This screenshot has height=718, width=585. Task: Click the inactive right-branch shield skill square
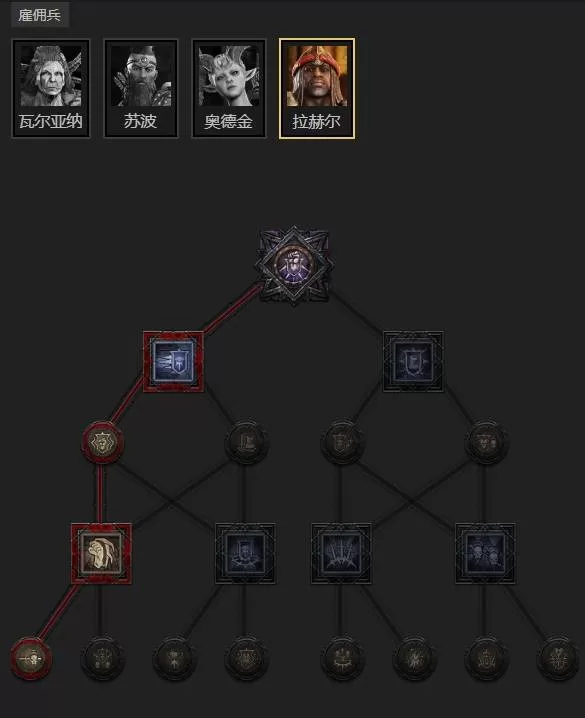click(x=413, y=362)
